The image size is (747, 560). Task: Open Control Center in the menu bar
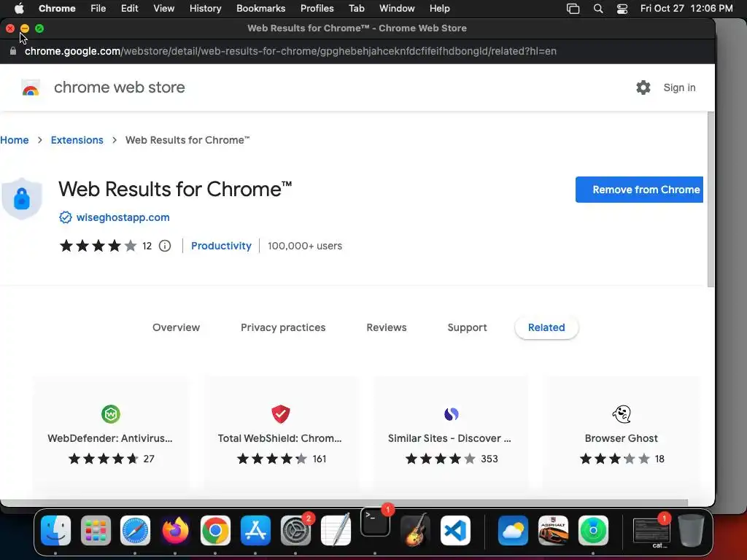click(x=622, y=9)
